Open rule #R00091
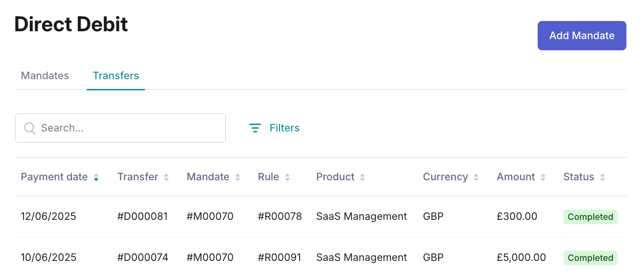 (280, 257)
